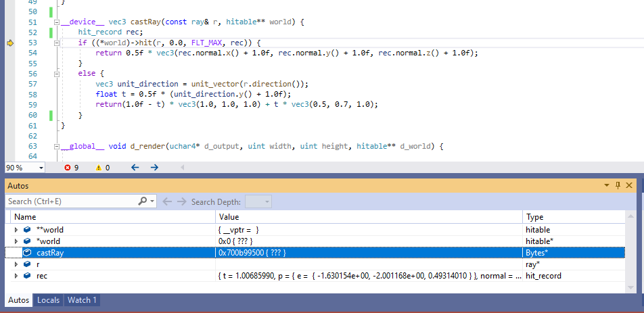
Task: Expand the **world variable row
Action: 16,230
